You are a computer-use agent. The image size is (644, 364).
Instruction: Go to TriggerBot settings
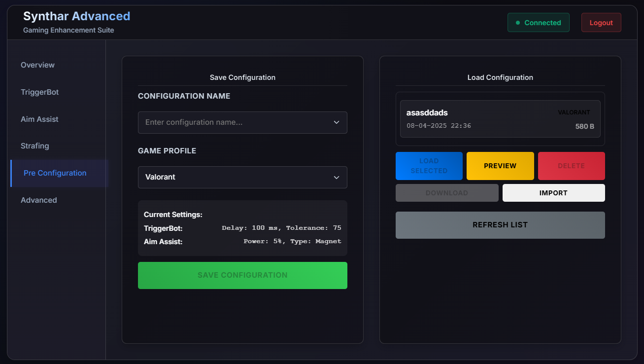[x=58, y=92]
